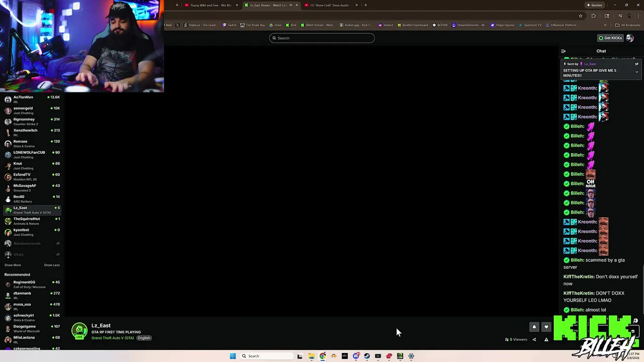The image size is (644, 362).
Task: Click Show Less in sidebar
Action: pyautogui.click(x=52, y=265)
